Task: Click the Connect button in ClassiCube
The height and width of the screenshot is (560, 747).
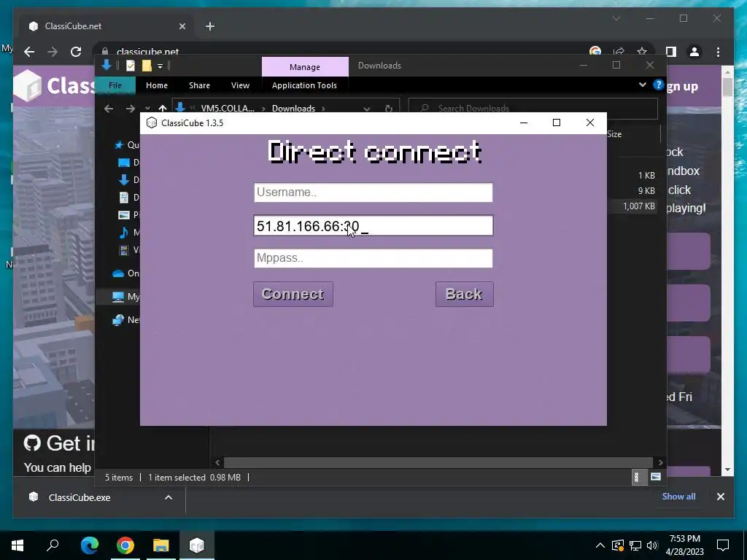Action: pos(293,295)
